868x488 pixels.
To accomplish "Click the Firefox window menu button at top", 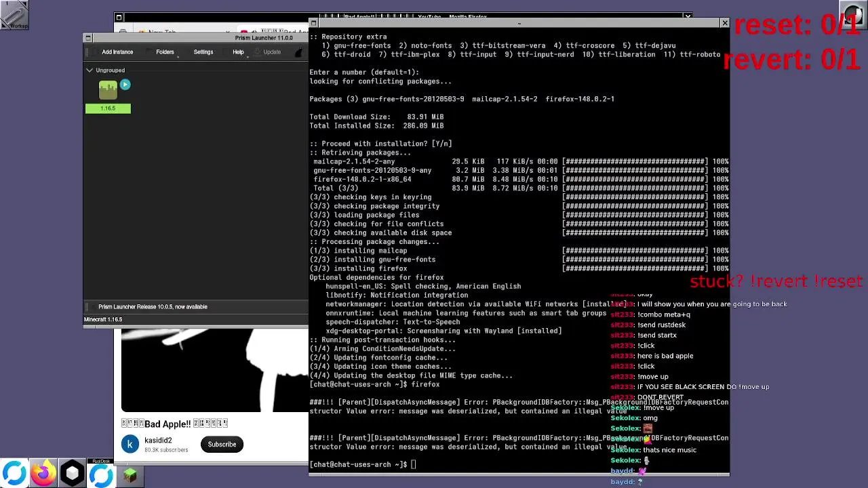I will pos(119,18).
